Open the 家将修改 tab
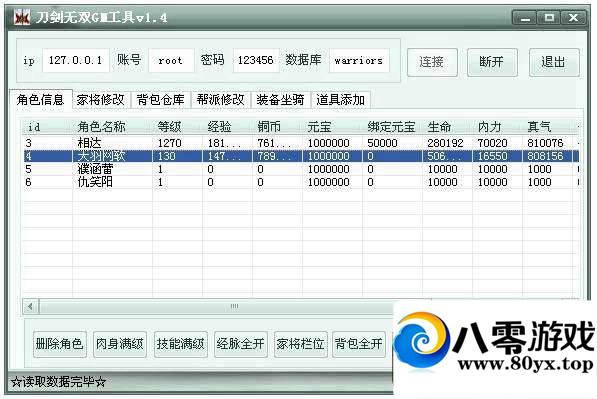This screenshot has width=597, height=399. click(x=101, y=100)
